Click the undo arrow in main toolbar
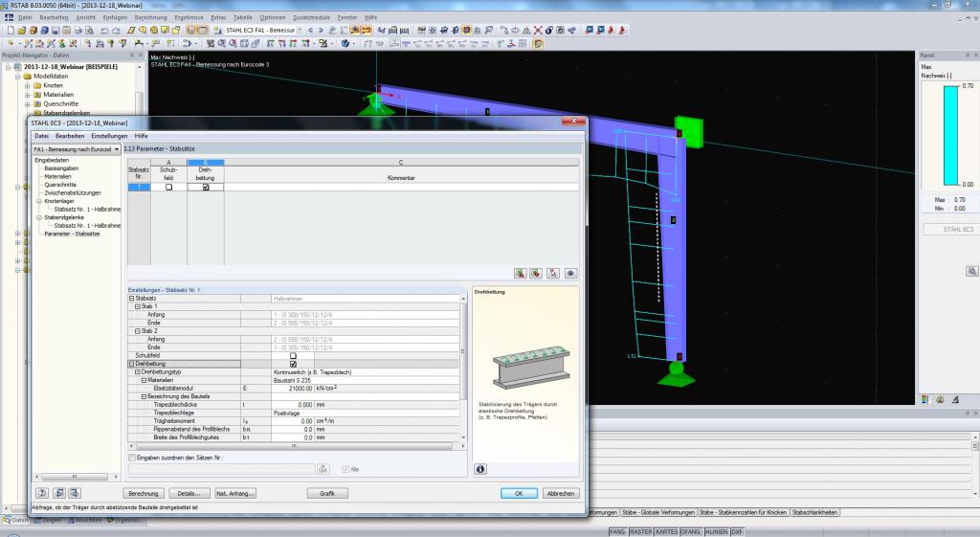This screenshot has height=537, width=980. pyautogui.click(x=104, y=30)
